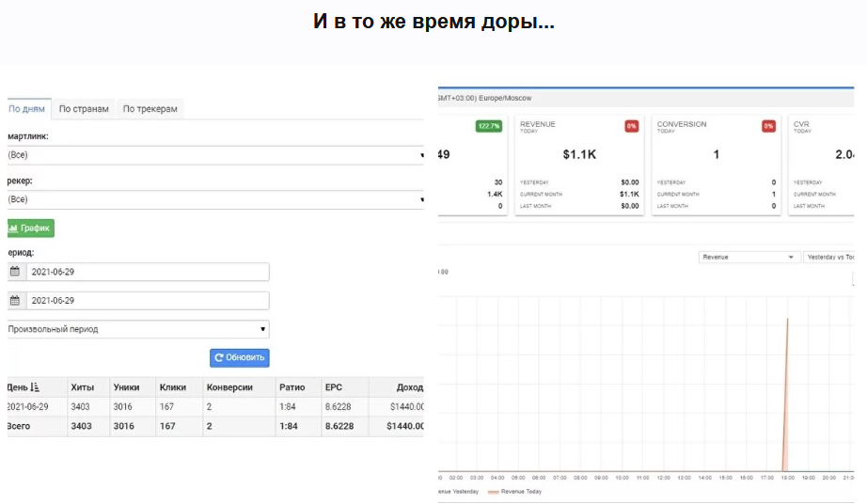Click the sort icon next to День

coord(36,387)
